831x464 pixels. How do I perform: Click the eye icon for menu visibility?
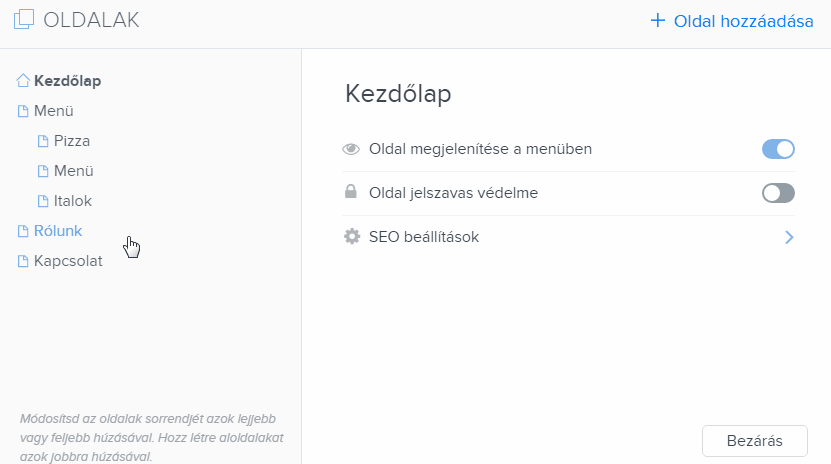point(351,149)
